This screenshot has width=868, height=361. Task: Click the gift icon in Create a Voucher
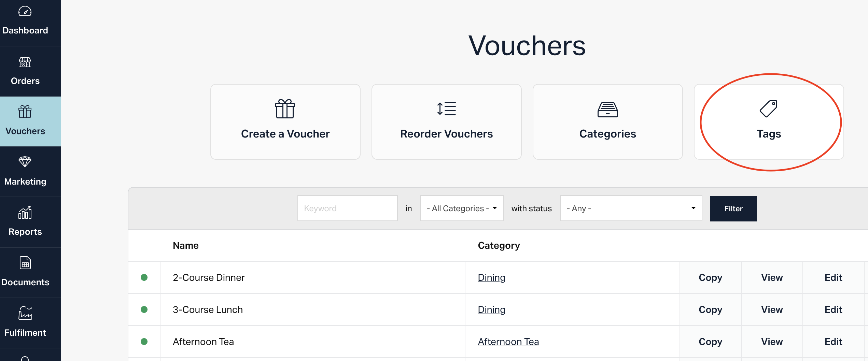click(x=285, y=109)
